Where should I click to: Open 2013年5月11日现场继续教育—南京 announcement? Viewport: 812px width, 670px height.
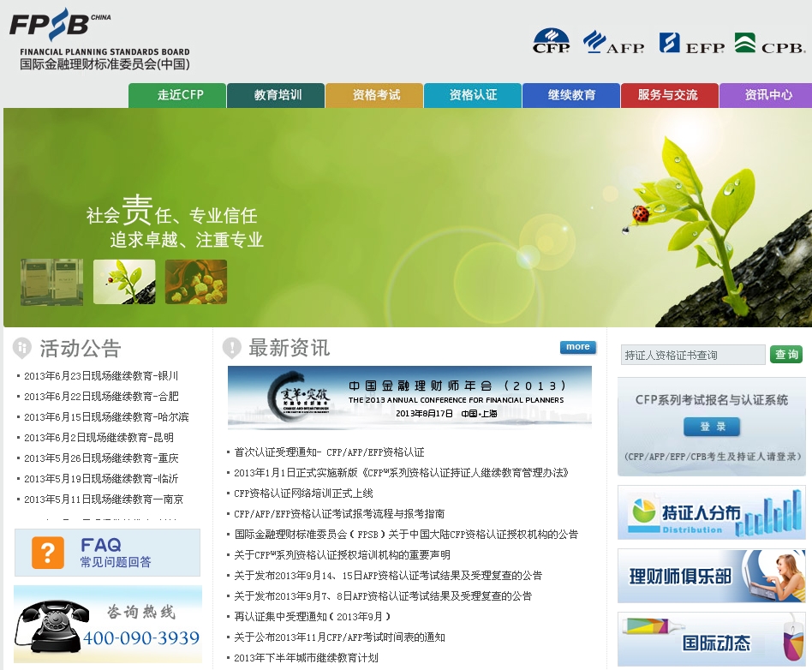point(104,500)
